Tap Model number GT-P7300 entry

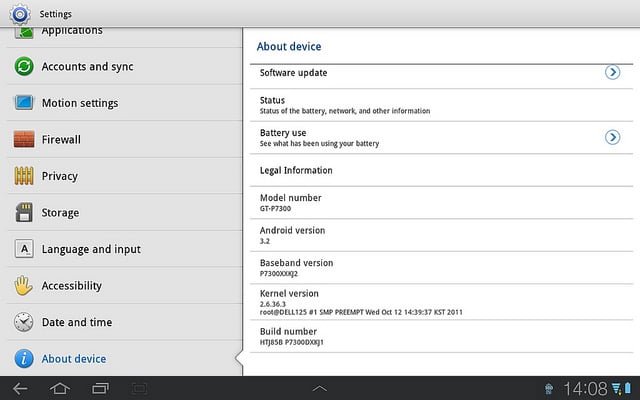point(441,202)
